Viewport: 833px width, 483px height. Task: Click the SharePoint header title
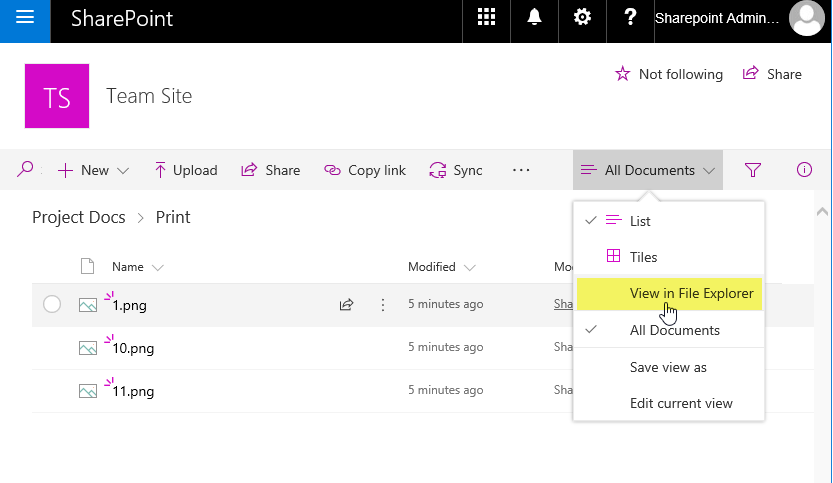[x=122, y=19]
